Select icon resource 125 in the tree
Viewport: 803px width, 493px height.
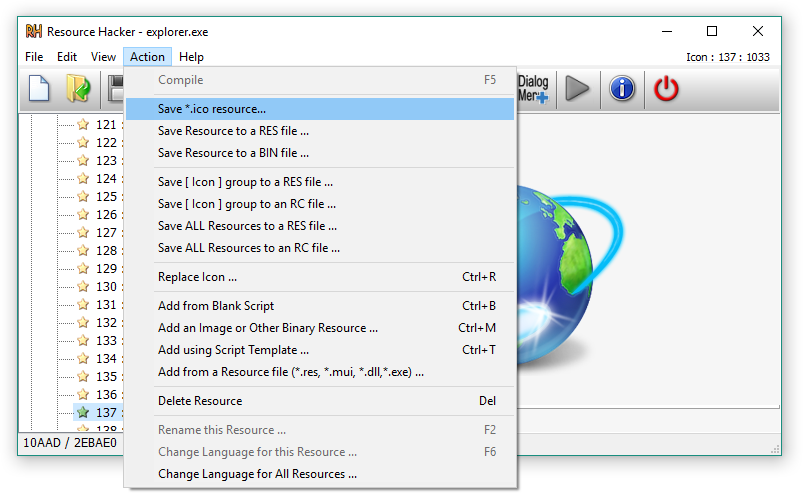pos(105,197)
